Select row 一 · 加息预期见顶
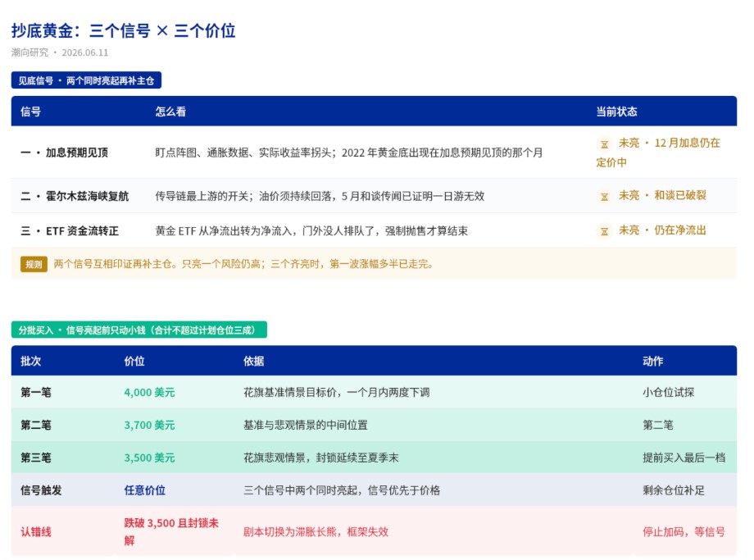 click(x=374, y=153)
